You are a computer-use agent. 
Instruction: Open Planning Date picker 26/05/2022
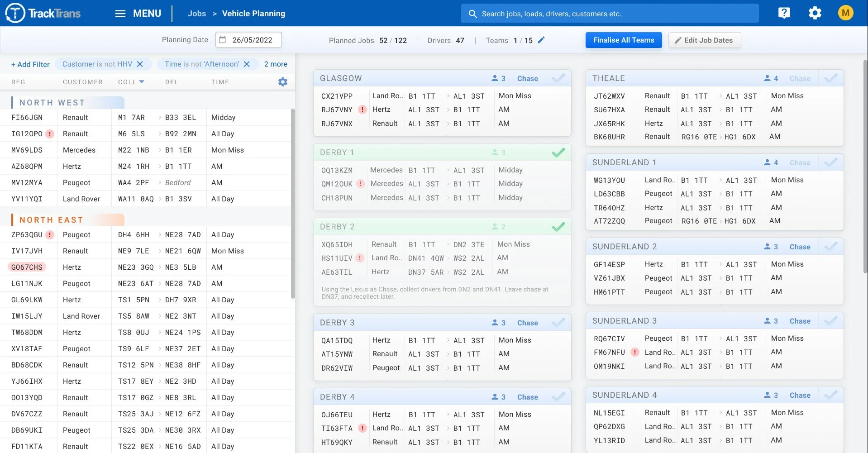coord(248,40)
